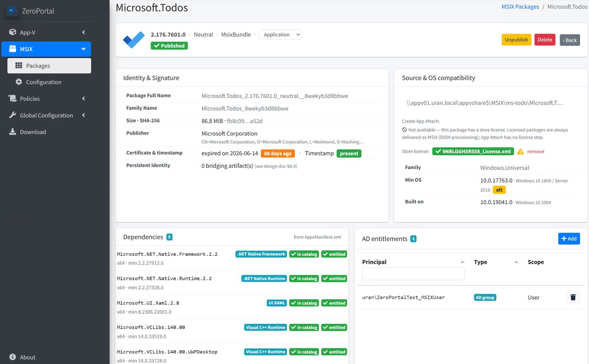Click the Windows.Universal family value
Image resolution: width=589 pixels, height=364 pixels.
504,168
